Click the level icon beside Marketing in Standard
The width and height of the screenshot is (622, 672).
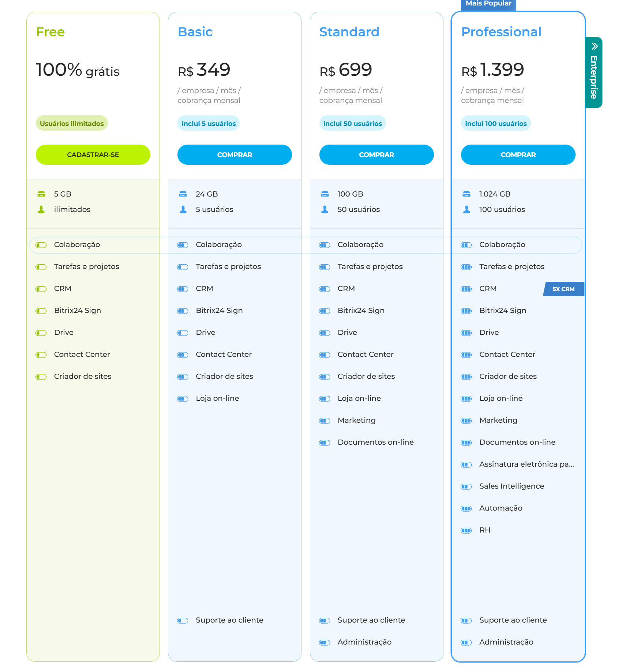pos(325,421)
